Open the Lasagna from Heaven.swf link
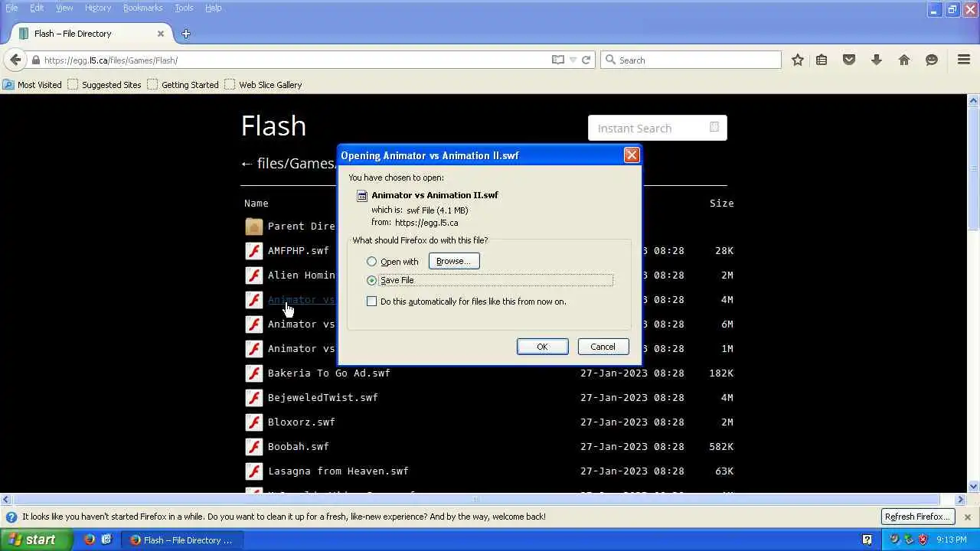 tap(338, 471)
